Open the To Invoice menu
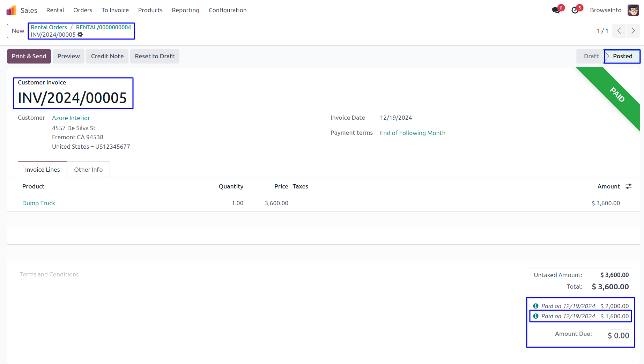Image resolution: width=644 pixels, height=364 pixels. (115, 10)
